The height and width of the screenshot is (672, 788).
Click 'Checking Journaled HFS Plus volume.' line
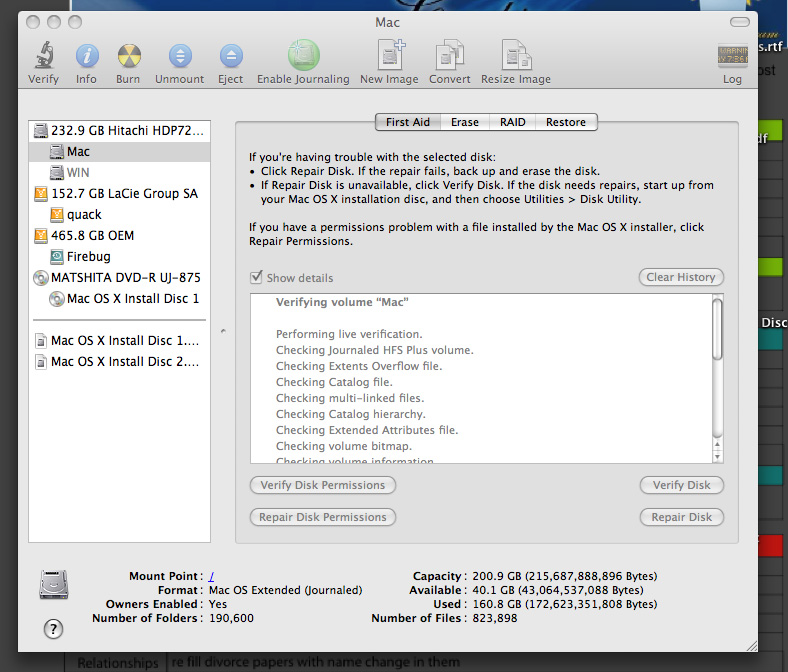coord(374,350)
